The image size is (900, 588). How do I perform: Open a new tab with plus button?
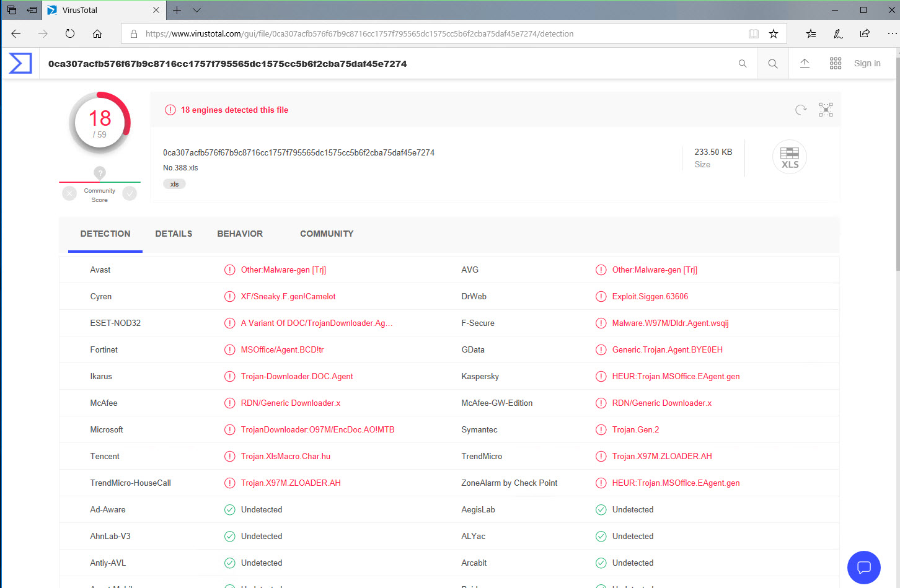(x=177, y=10)
